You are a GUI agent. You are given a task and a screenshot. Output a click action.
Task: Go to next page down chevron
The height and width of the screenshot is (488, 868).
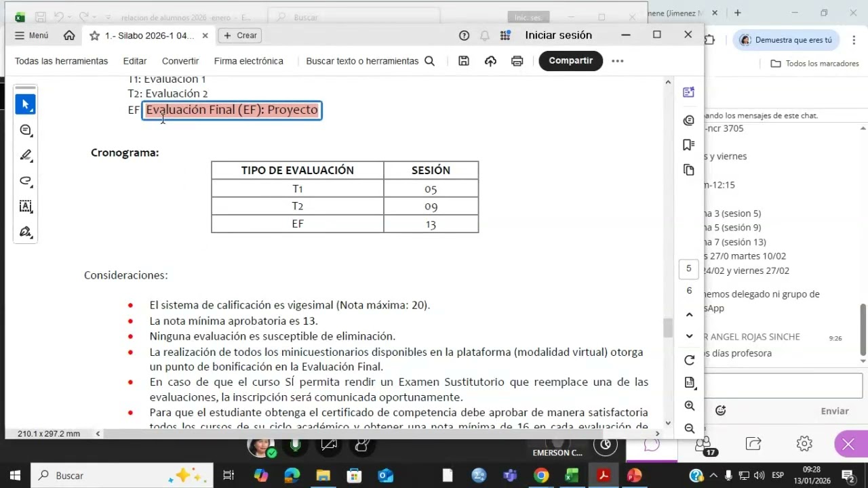tap(689, 336)
